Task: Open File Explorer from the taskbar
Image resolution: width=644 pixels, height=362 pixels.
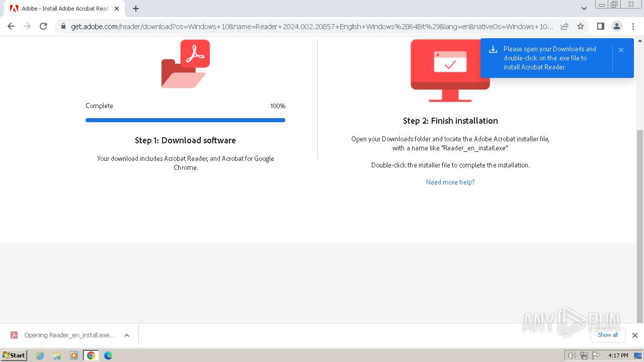Action: (57, 355)
